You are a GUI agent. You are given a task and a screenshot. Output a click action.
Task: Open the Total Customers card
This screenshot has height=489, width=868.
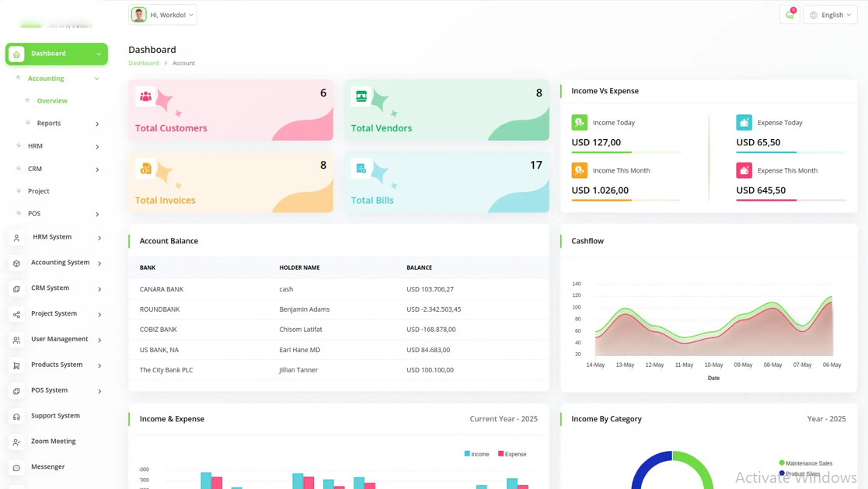(x=231, y=111)
